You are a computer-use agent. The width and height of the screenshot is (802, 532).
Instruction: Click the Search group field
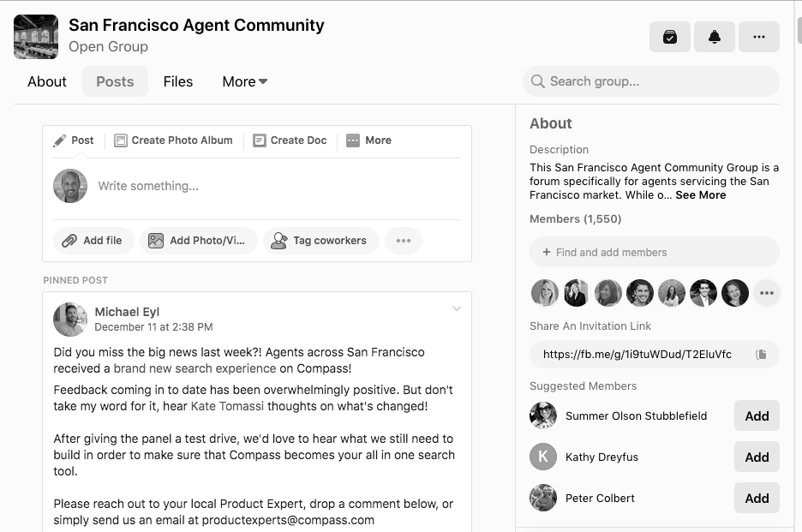click(651, 81)
